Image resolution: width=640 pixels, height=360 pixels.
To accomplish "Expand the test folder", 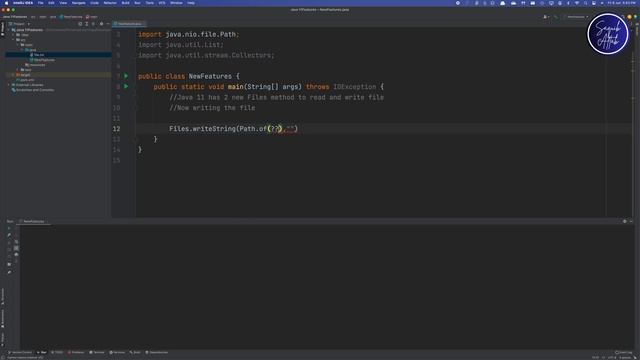I will [x=18, y=70].
